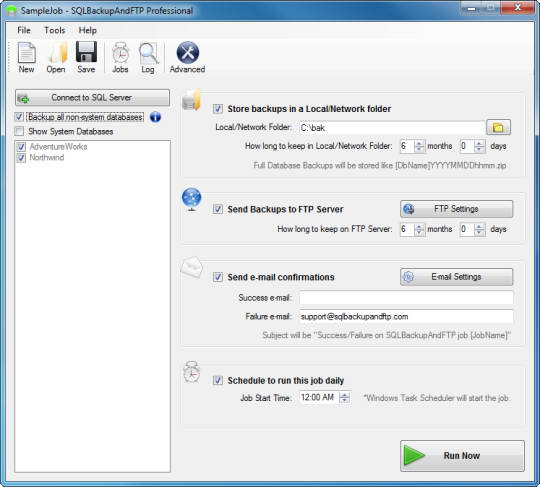Click the New job toolbar icon
Screen dimensions: 540x487
coord(27,57)
